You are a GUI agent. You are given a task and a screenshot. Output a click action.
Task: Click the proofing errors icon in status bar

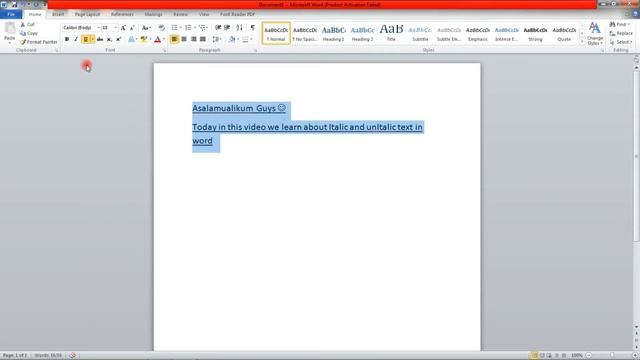[x=72, y=356]
